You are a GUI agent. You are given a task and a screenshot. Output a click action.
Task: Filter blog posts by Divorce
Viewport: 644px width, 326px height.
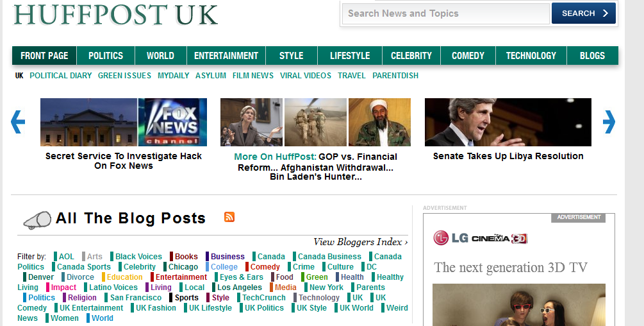click(80, 277)
